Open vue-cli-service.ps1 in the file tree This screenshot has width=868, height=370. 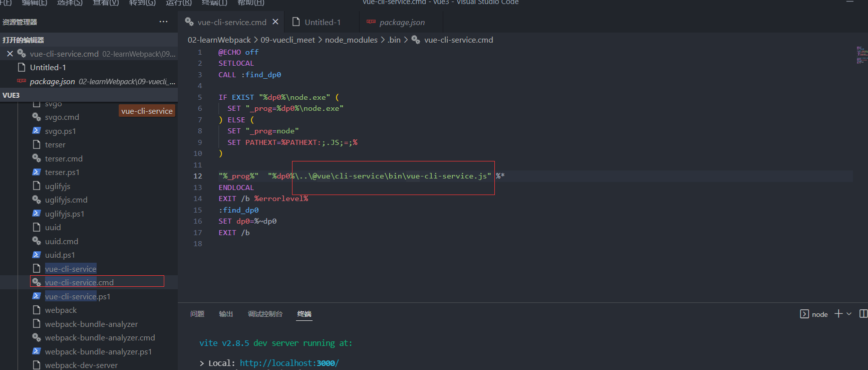click(x=78, y=297)
